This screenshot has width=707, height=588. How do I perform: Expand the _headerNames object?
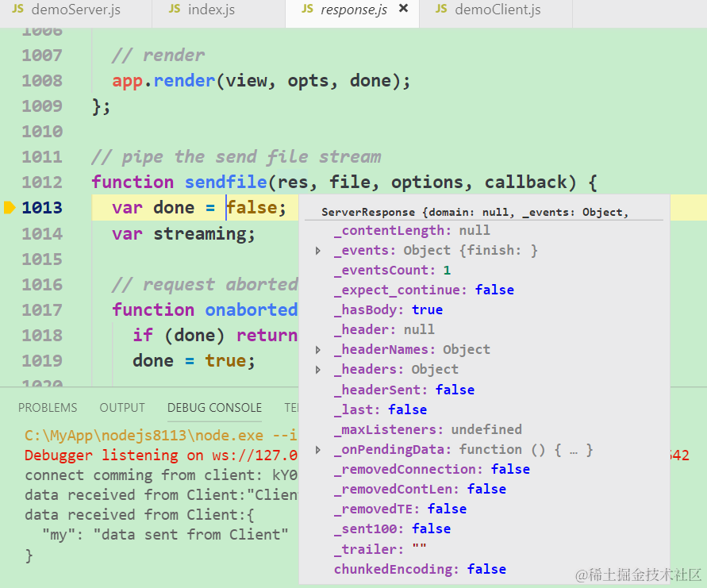(318, 350)
